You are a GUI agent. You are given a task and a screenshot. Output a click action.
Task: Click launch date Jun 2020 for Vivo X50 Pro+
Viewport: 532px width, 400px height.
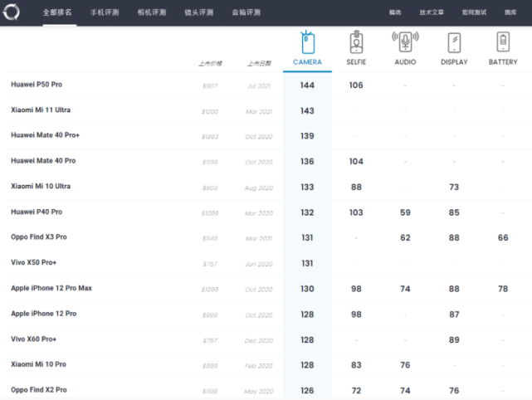pos(259,264)
